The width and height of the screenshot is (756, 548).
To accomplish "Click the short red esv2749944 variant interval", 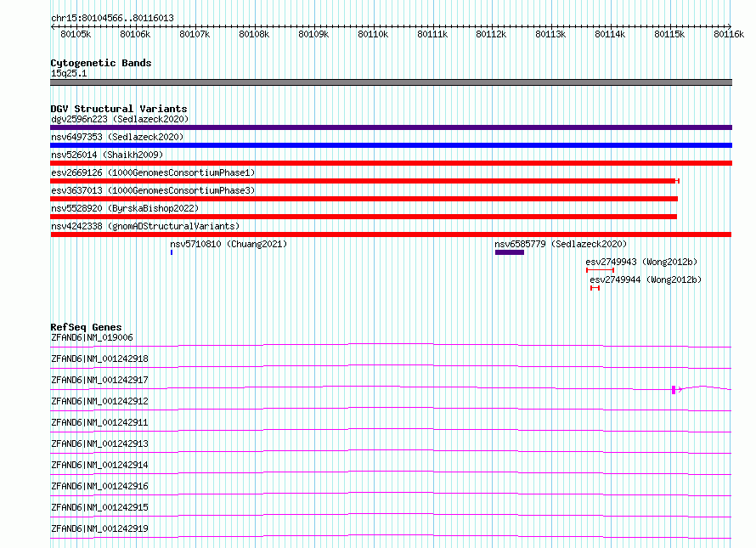I will coord(595,288).
